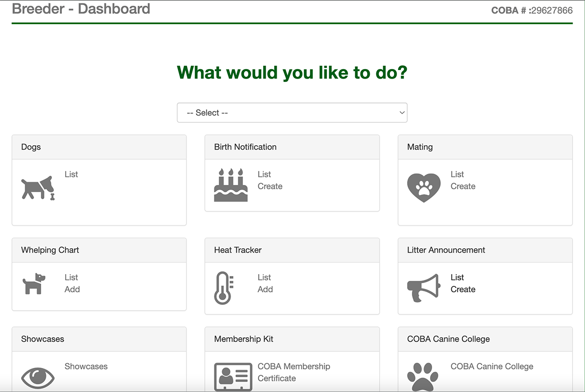
Task: Open the "-- Select --" dropdown
Action: coord(292,113)
